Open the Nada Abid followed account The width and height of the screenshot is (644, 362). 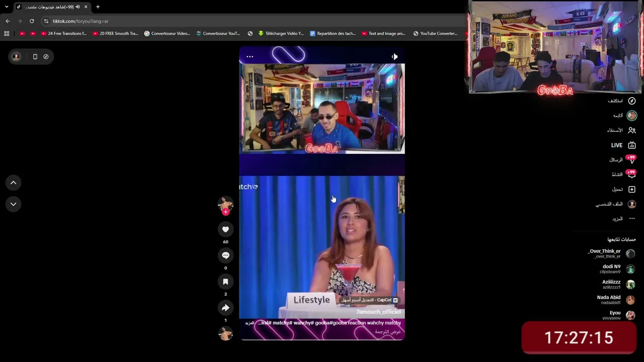(x=615, y=300)
